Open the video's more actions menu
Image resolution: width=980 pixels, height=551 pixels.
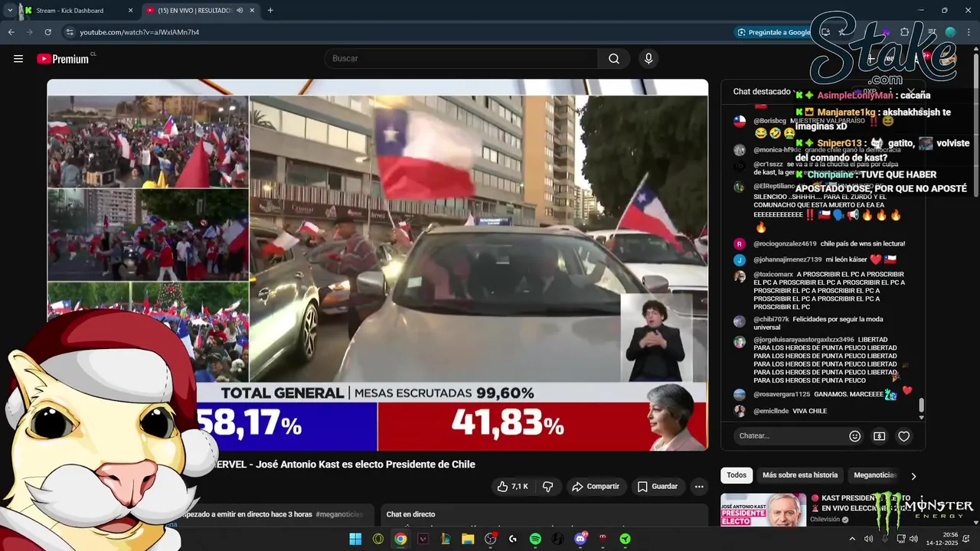[x=699, y=487]
